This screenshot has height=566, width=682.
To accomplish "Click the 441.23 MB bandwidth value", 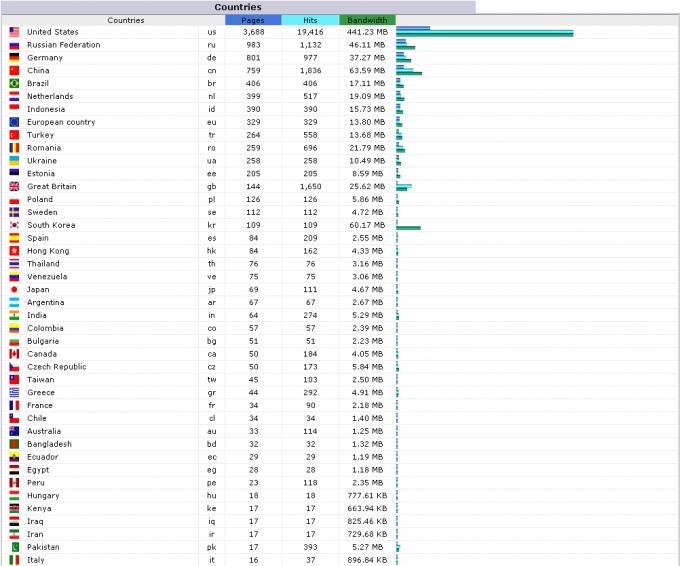I will [367, 32].
